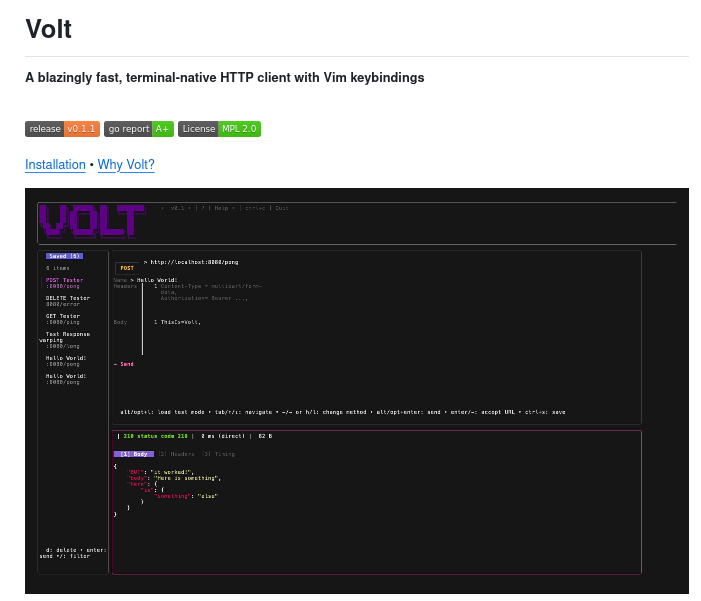Click the request Body field
Screen dimensions: 701x601
pos(180,322)
